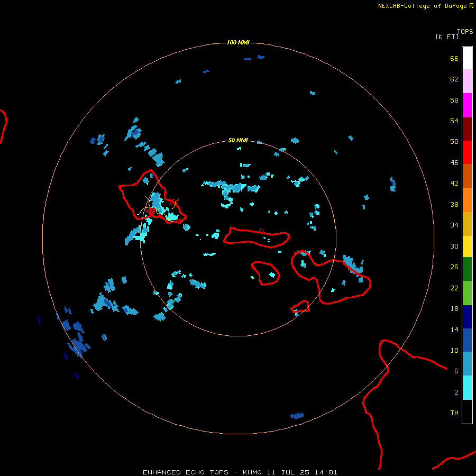Viewport: 476px width, 476px height.
Task: Click the 11 JUL 25 date
Action: (288, 472)
